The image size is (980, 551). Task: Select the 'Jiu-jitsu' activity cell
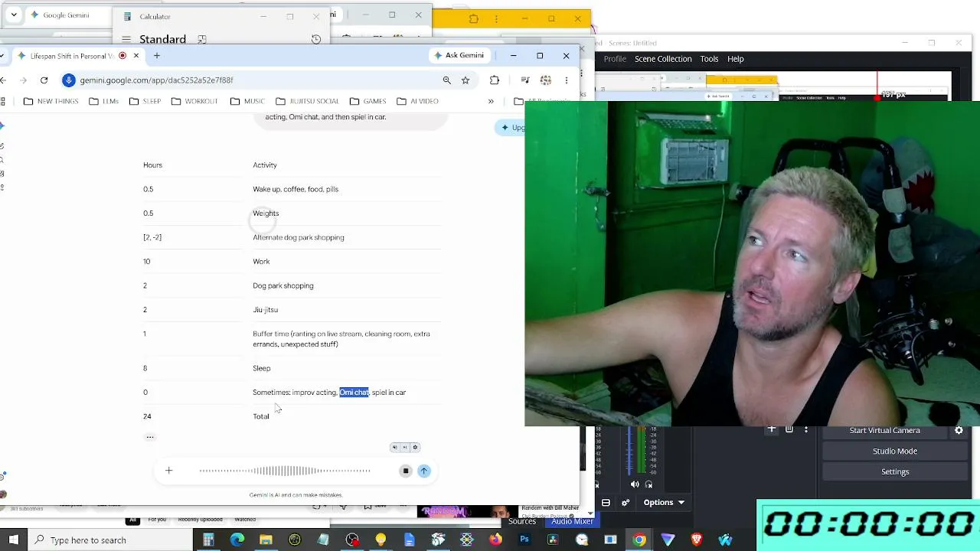click(x=265, y=310)
